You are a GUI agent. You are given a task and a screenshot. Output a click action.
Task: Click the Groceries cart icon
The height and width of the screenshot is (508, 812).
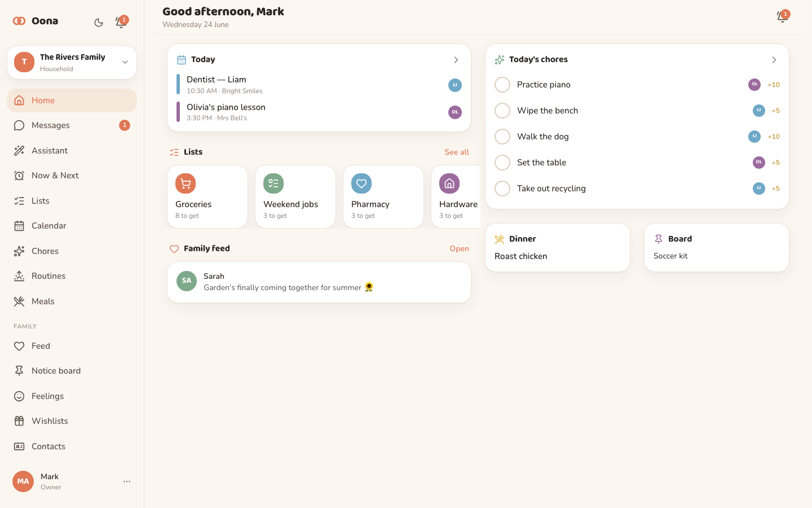[x=186, y=183]
